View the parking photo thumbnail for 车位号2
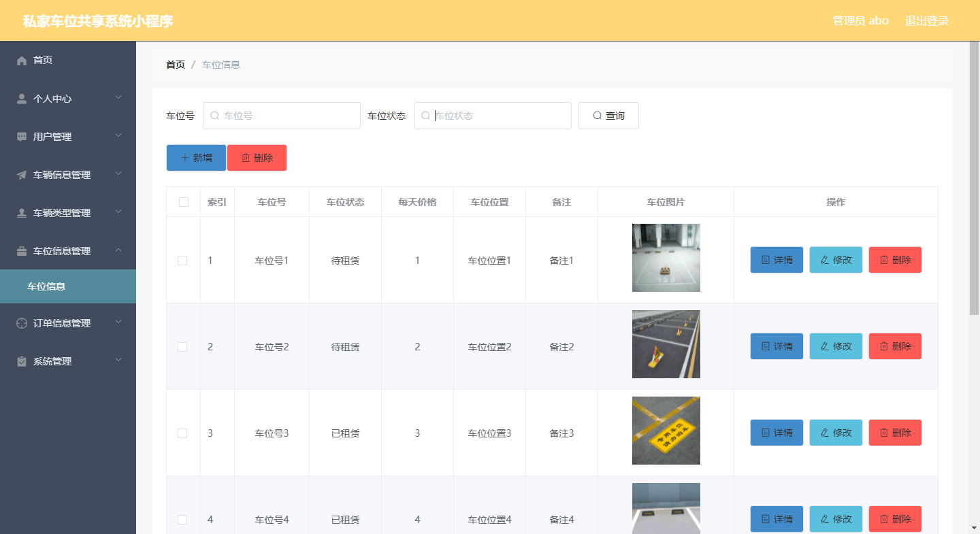The width and height of the screenshot is (980, 534). (666, 344)
